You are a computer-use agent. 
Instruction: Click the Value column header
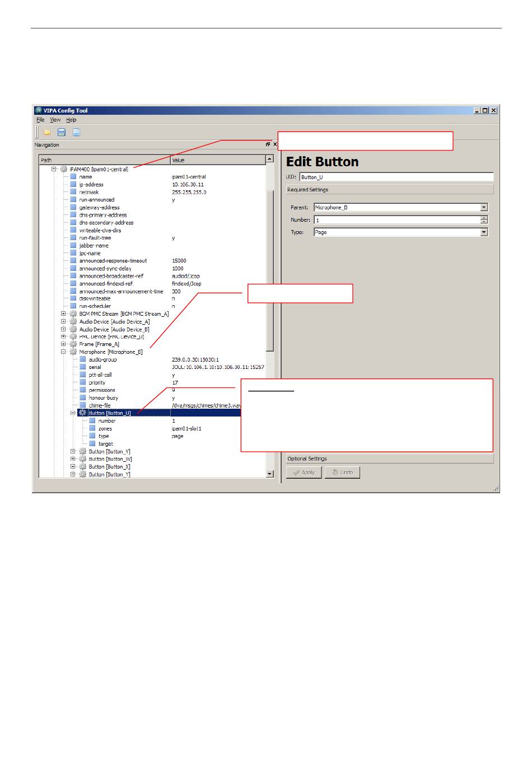click(218, 160)
